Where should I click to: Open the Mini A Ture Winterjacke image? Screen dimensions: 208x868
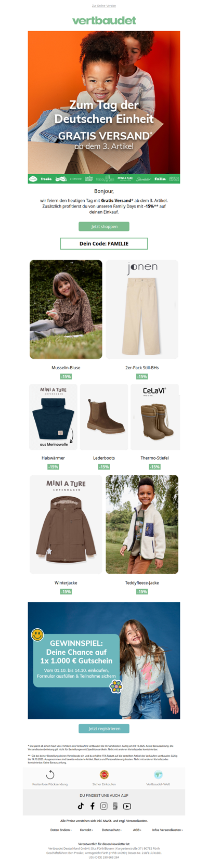coord(66,524)
